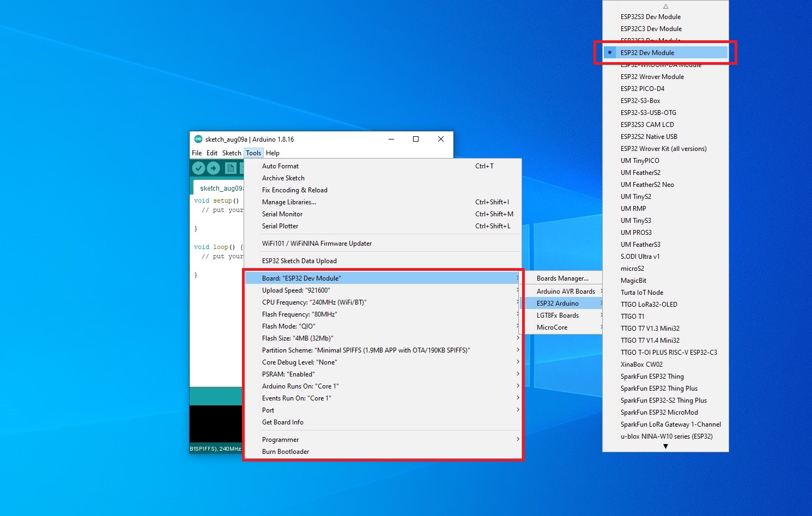
Task: Select Serial Monitor from Tools menu
Action: (282, 214)
